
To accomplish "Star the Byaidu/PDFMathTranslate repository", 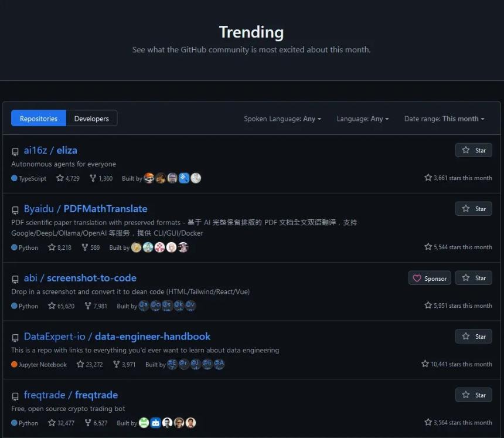I will [x=474, y=209].
